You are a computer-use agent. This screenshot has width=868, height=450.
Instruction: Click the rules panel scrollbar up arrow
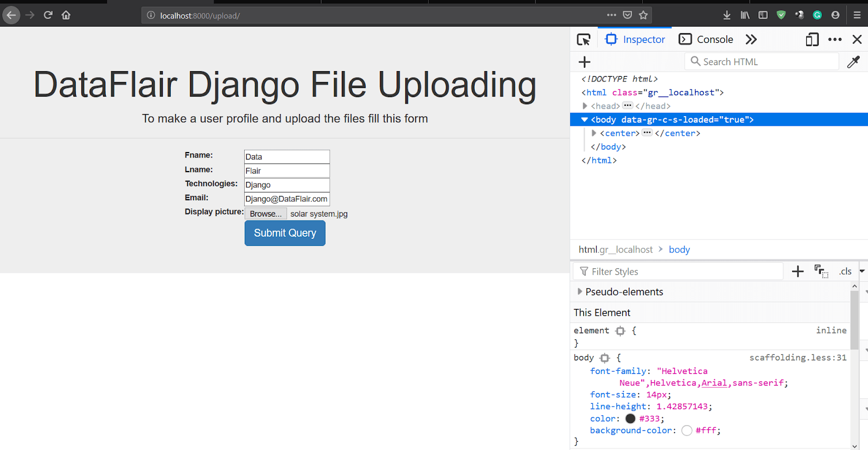click(x=854, y=286)
